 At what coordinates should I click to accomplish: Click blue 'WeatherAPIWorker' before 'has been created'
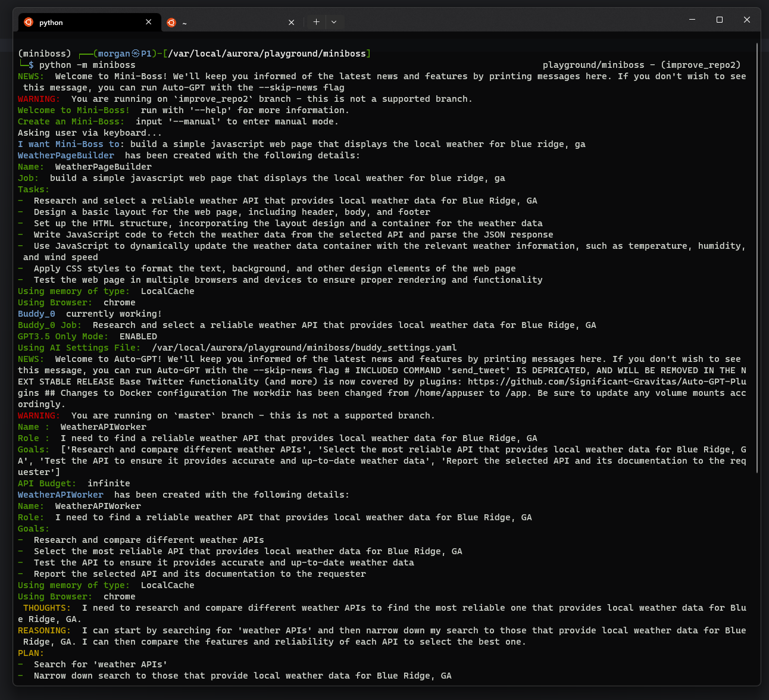click(x=61, y=495)
